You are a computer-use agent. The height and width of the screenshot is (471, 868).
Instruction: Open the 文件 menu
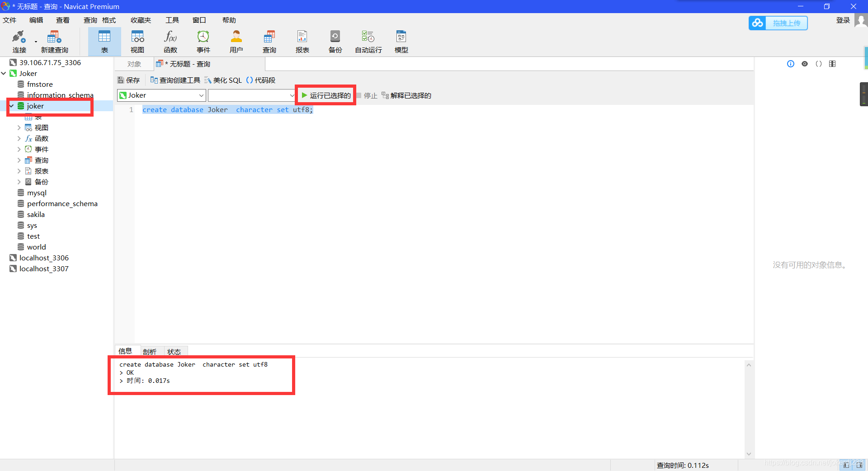click(x=9, y=20)
